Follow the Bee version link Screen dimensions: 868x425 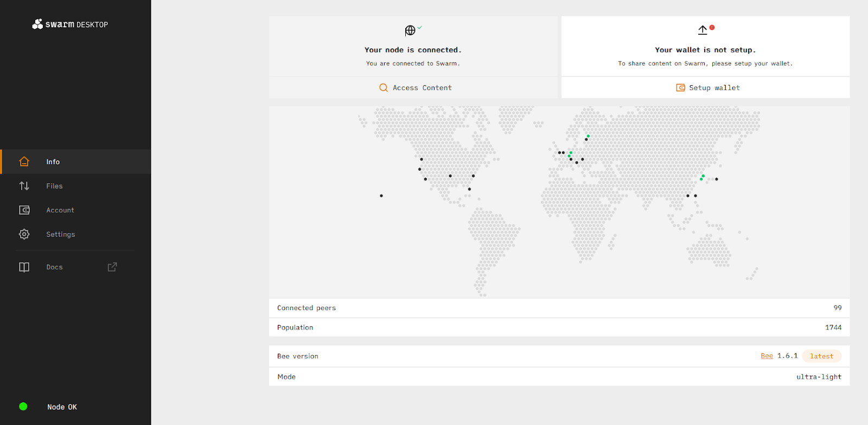[x=767, y=356]
